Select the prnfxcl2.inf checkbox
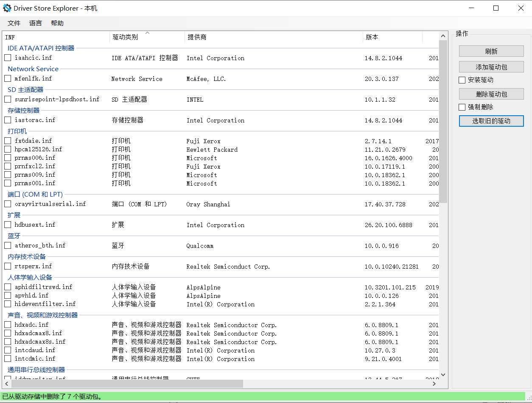Image resolution: width=532 pixels, height=403 pixels. pos(8,166)
